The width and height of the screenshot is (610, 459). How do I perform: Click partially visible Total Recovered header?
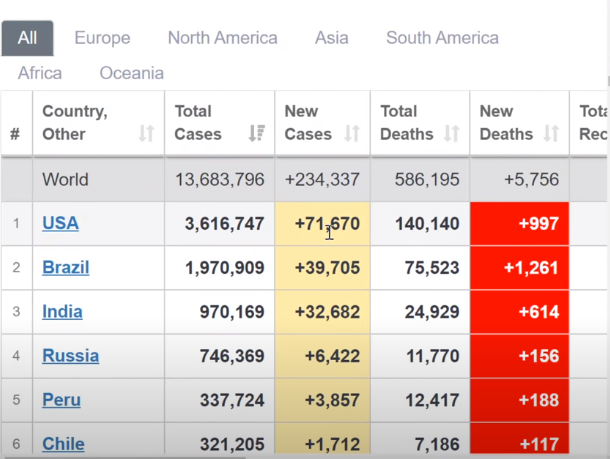pos(593,123)
